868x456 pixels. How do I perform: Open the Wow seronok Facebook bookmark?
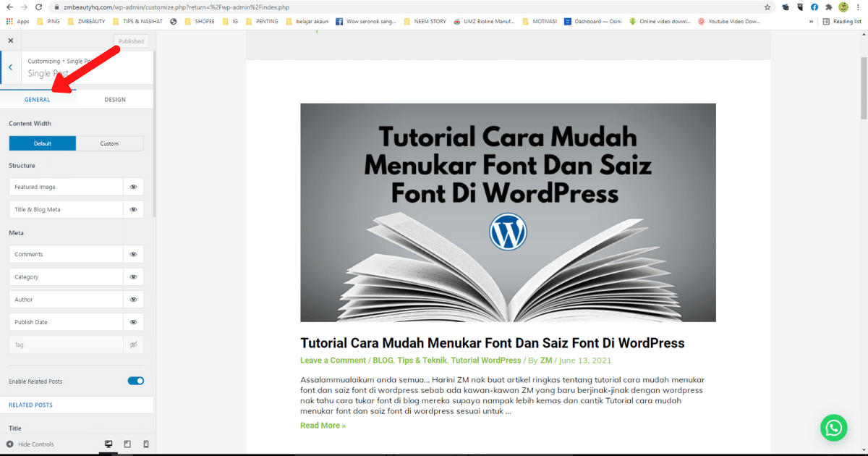pyautogui.click(x=366, y=21)
